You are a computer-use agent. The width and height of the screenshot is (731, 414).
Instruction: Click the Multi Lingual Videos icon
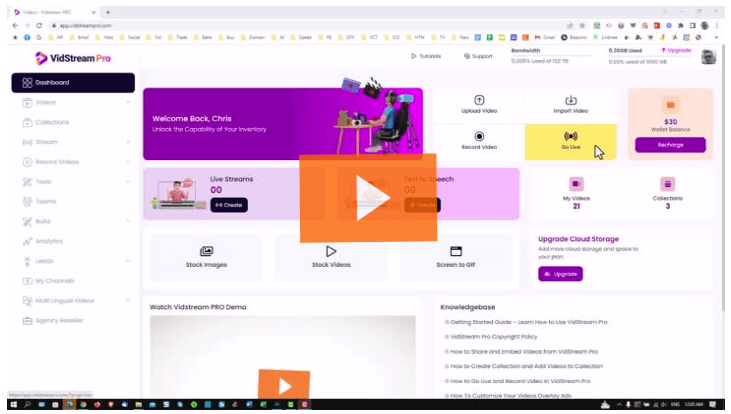tap(27, 301)
